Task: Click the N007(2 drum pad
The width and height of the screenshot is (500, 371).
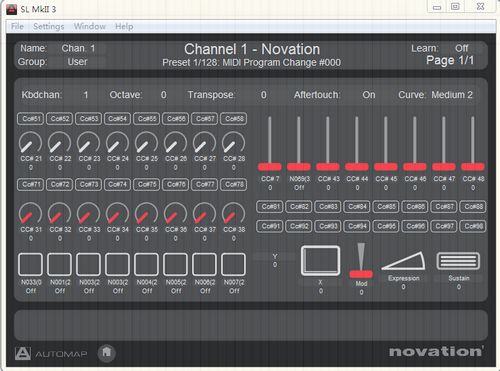Action: pos(234,264)
